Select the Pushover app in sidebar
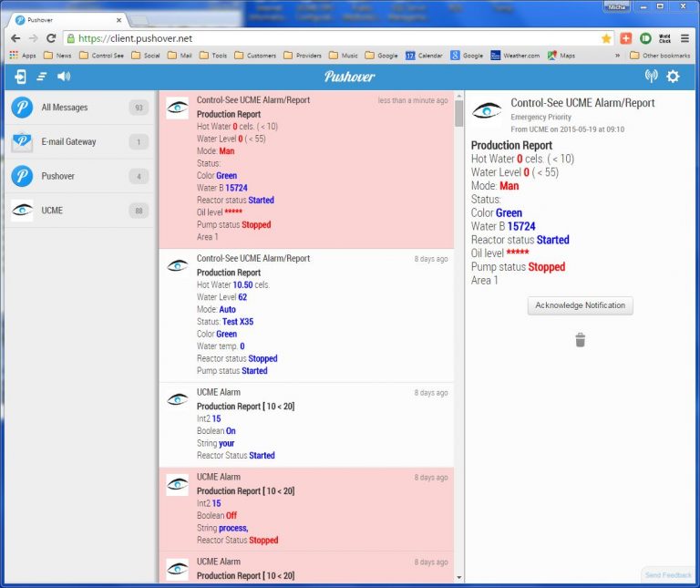Viewport: 700px width, 588px height. [x=78, y=176]
